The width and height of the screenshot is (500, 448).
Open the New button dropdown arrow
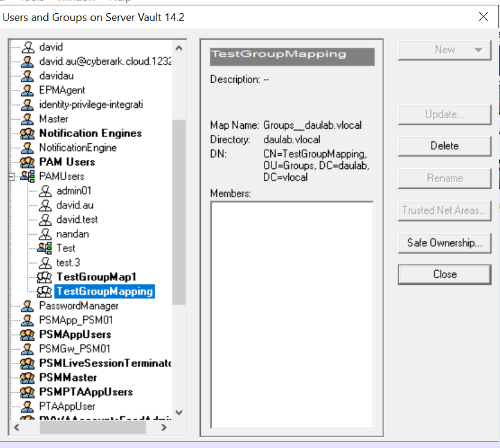coord(478,50)
